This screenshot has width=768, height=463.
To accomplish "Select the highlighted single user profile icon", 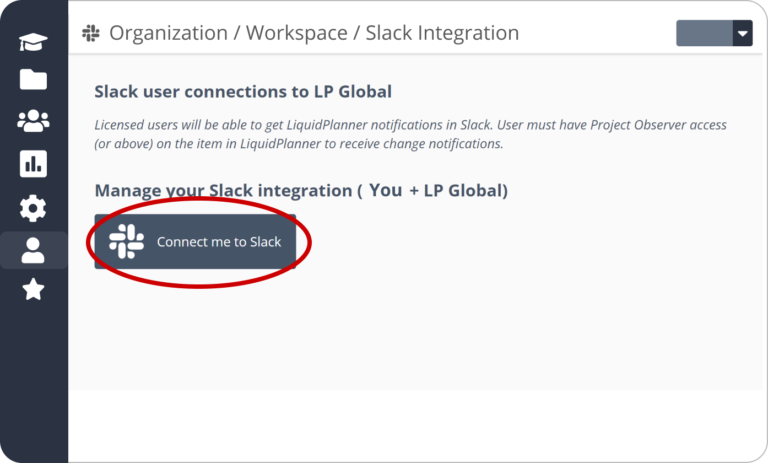I will [33, 250].
